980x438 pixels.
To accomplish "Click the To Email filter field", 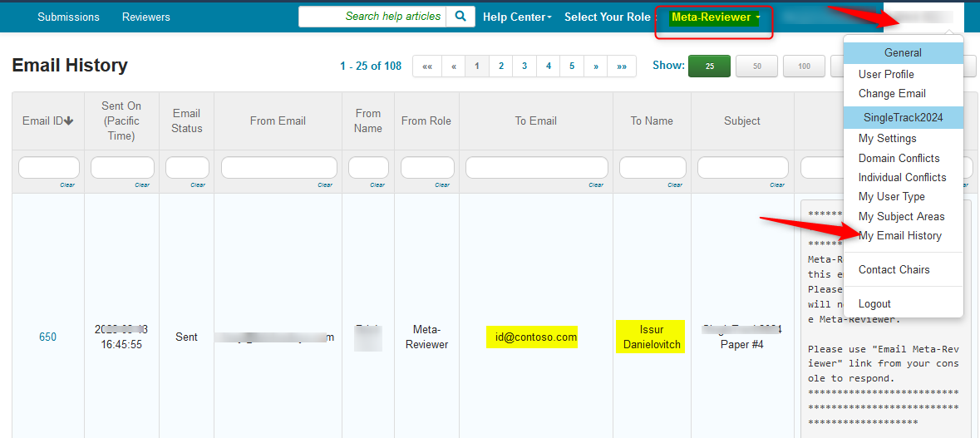I will point(535,168).
